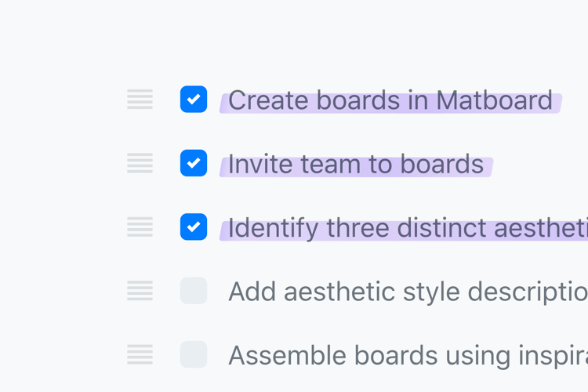Place cursor on the word team
Image resolution: width=588 pixels, height=392 pixels.
point(329,165)
